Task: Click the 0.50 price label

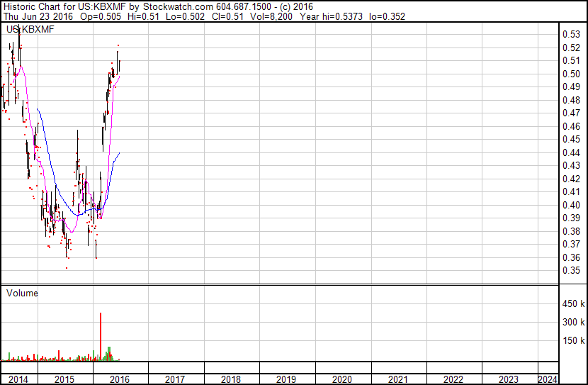Action: (x=571, y=74)
